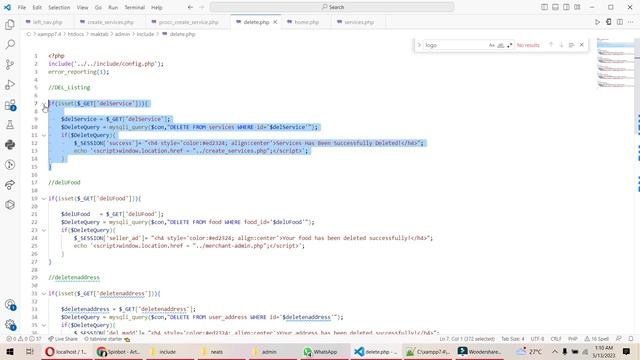Screen dimensions: 640x360
Task: Collapse the code block at line 19
Action: [x=44, y=198]
